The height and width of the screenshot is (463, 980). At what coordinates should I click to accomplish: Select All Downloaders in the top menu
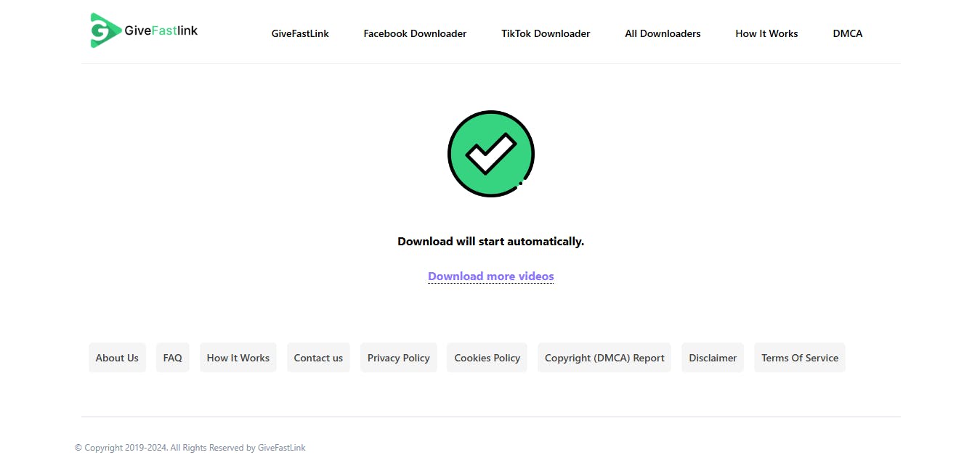663,33
